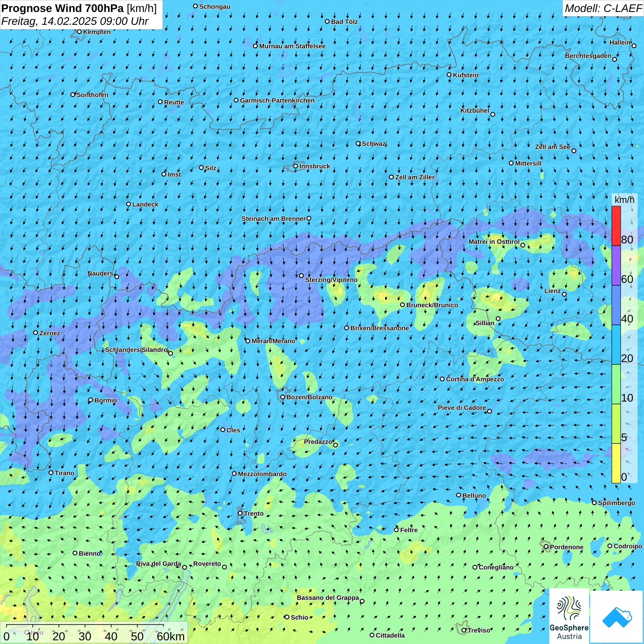This screenshot has width=644, height=644.
Task: Click the 'Reutte' label
Action: click(x=174, y=102)
